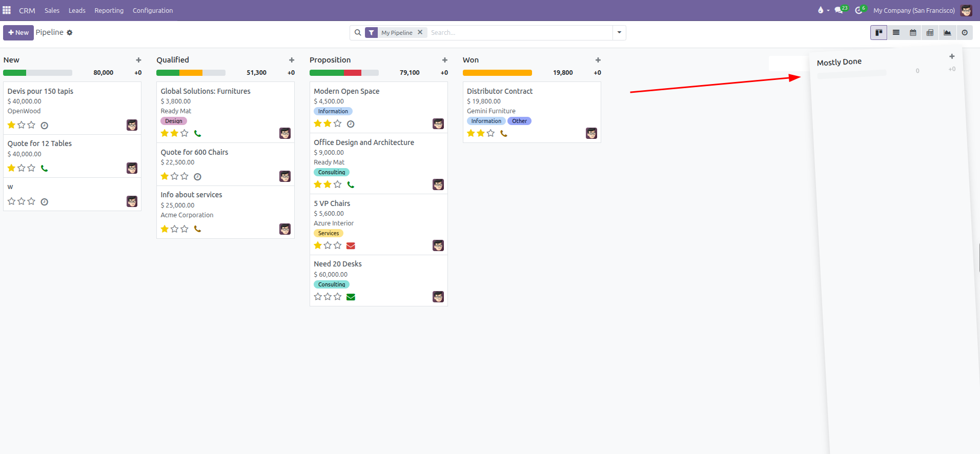Screen dimensions: 980x454
Task: Switch to pivot table view
Action: [930, 33]
